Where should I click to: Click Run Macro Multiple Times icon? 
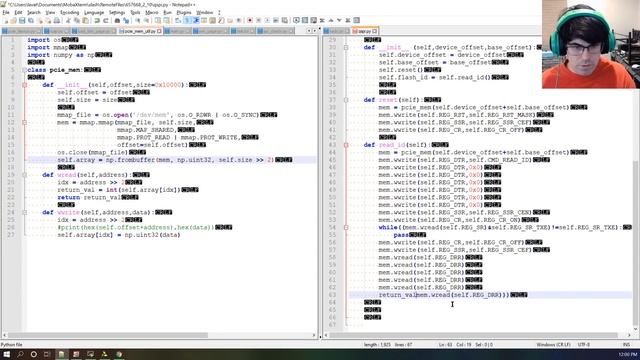[x=276, y=20]
